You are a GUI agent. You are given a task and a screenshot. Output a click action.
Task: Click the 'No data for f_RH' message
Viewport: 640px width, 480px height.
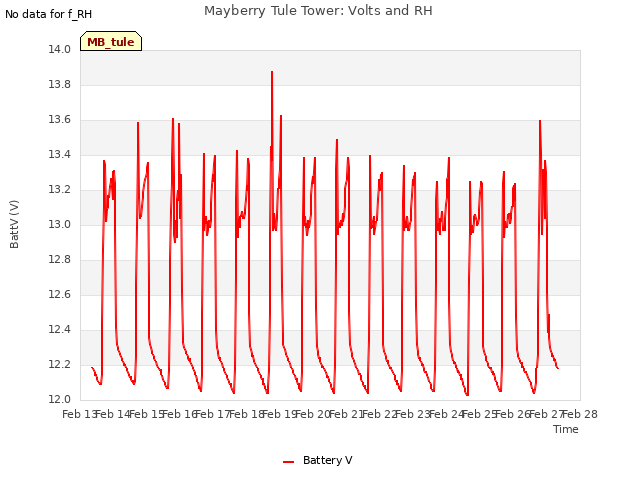click(x=49, y=14)
